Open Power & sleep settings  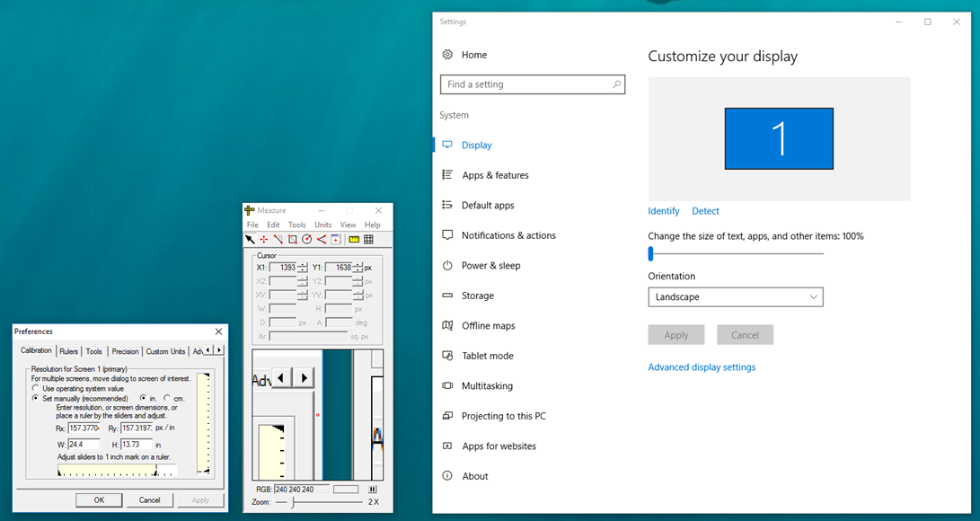click(x=491, y=265)
